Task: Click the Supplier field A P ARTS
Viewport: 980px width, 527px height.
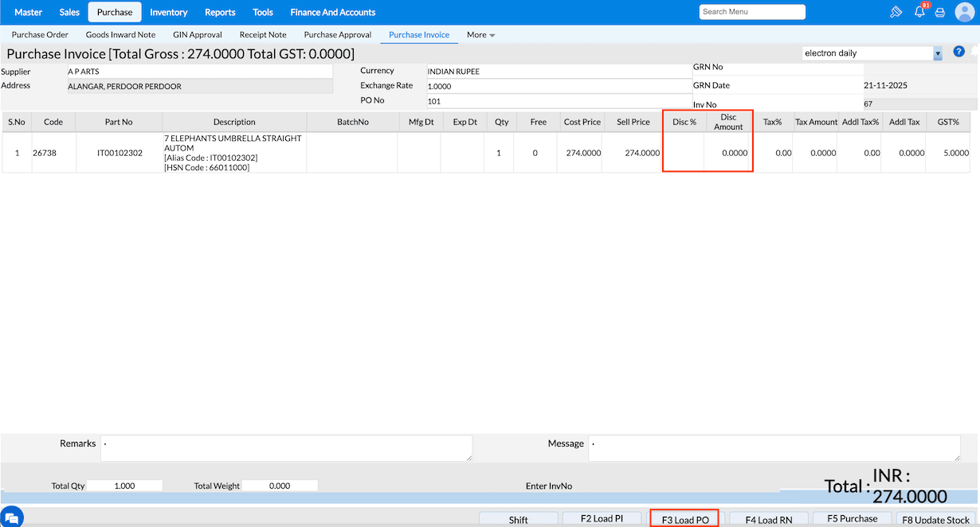Action: (199, 72)
